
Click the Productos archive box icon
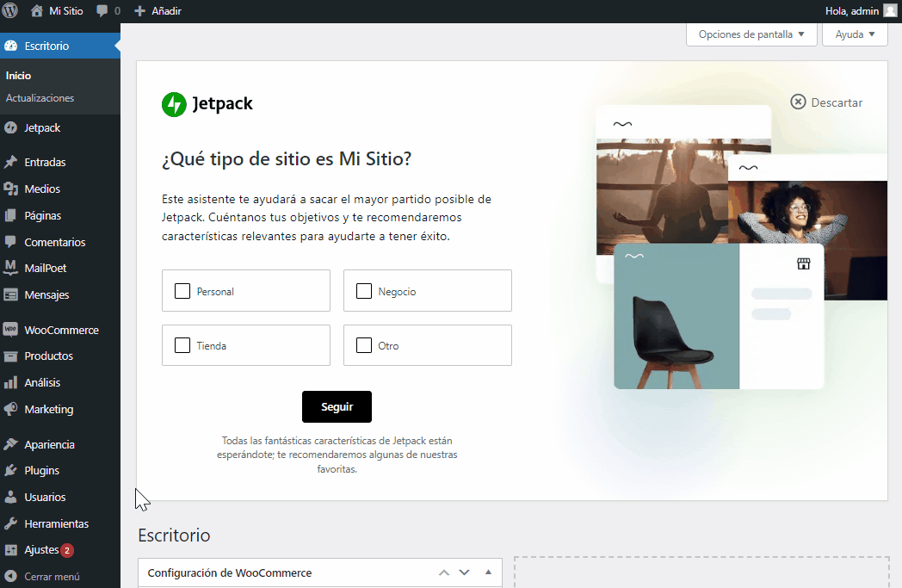click(x=11, y=356)
